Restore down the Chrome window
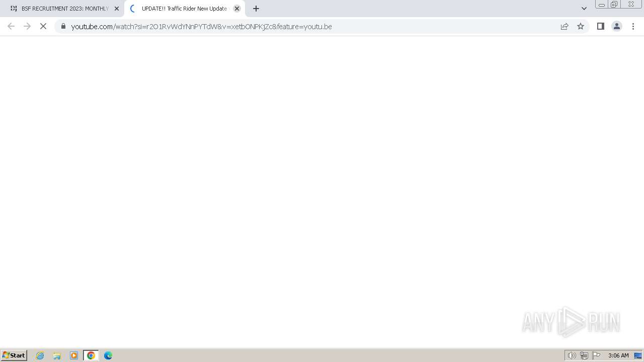This screenshot has height=362, width=644. pos(614,5)
